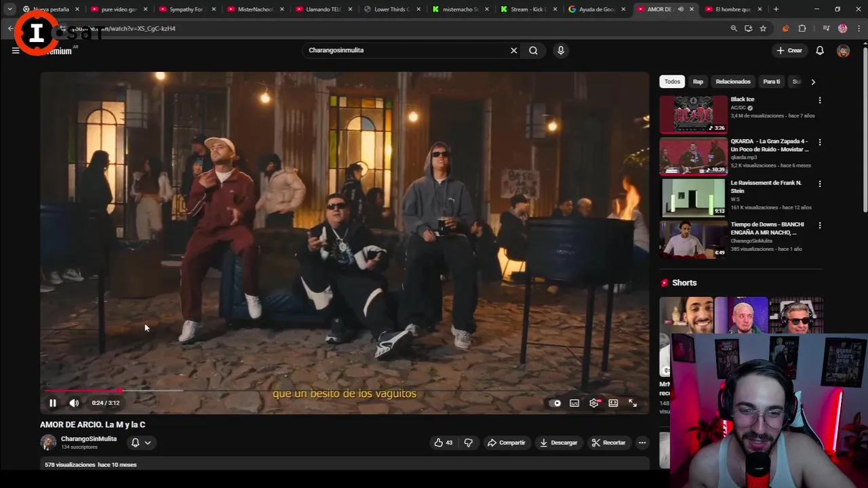Click the video title AMOR DE ARCIO
The height and width of the screenshot is (488, 868).
click(x=92, y=424)
